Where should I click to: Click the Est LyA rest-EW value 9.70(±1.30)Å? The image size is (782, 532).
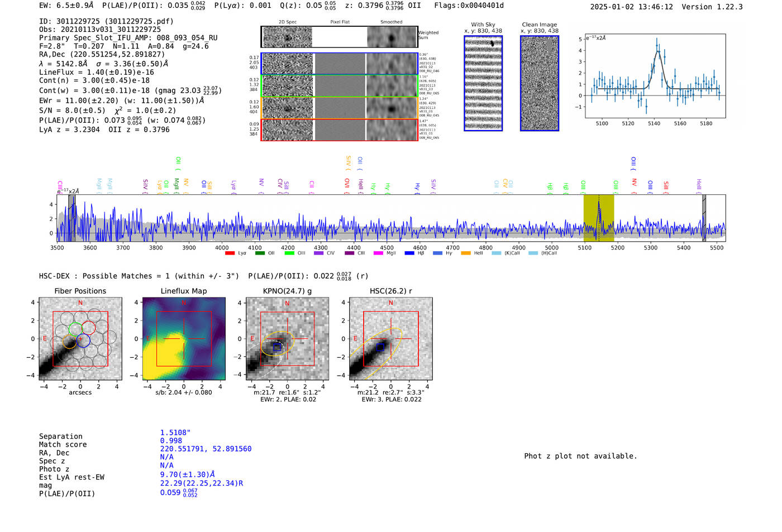tap(188, 475)
